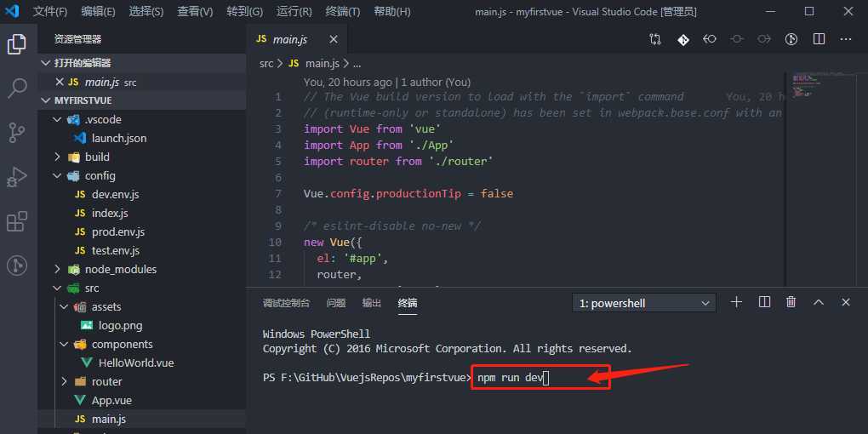Select the 终端 panel tab

408,303
